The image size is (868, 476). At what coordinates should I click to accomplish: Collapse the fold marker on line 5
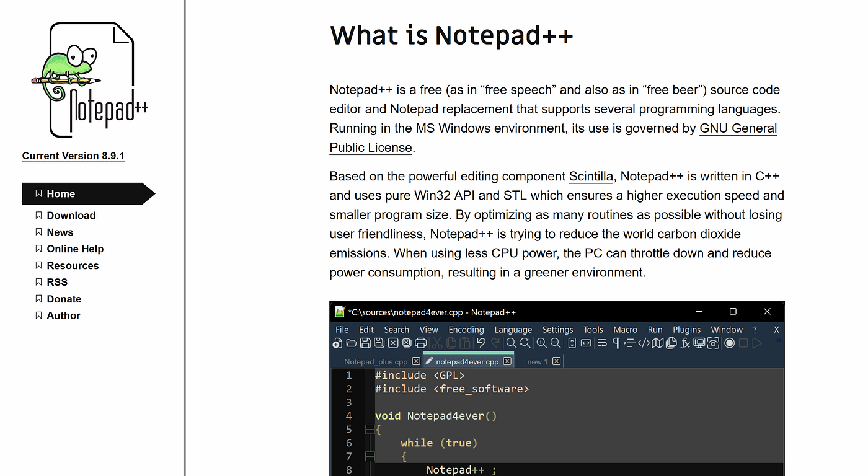[370, 429]
